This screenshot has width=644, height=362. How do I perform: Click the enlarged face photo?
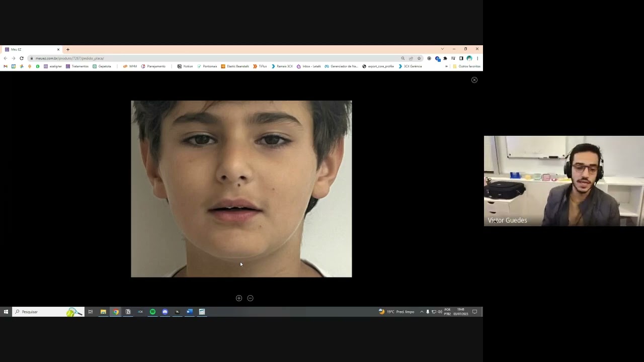click(x=242, y=189)
